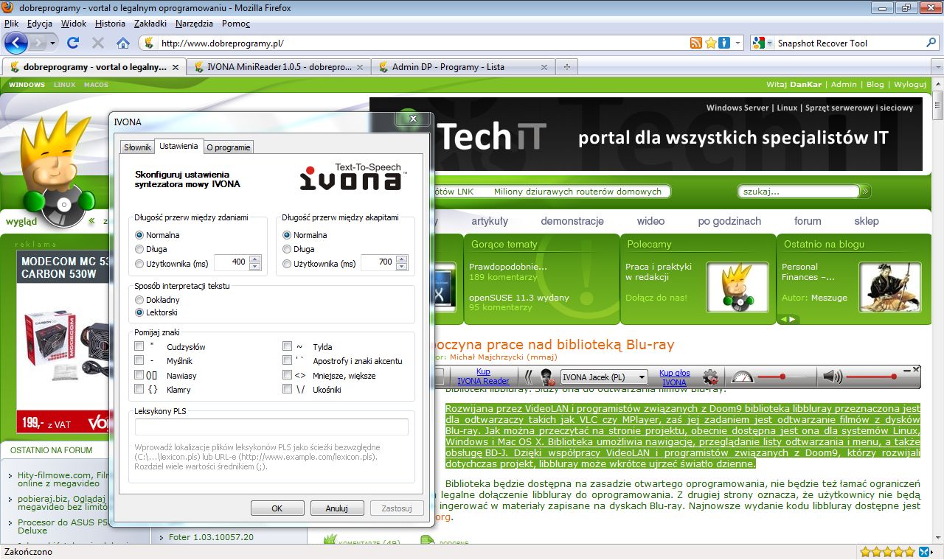
Task: Close the IVONA reader toolbar
Action: (916, 369)
